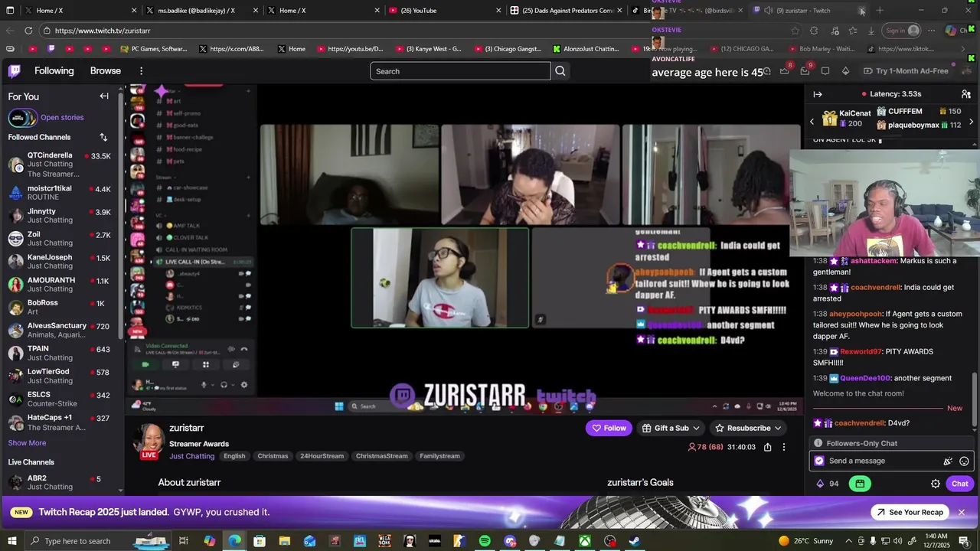Viewport: 980px width, 551px height.
Task: Collapse the For You sidebar
Action: click(x=104, y=96)
